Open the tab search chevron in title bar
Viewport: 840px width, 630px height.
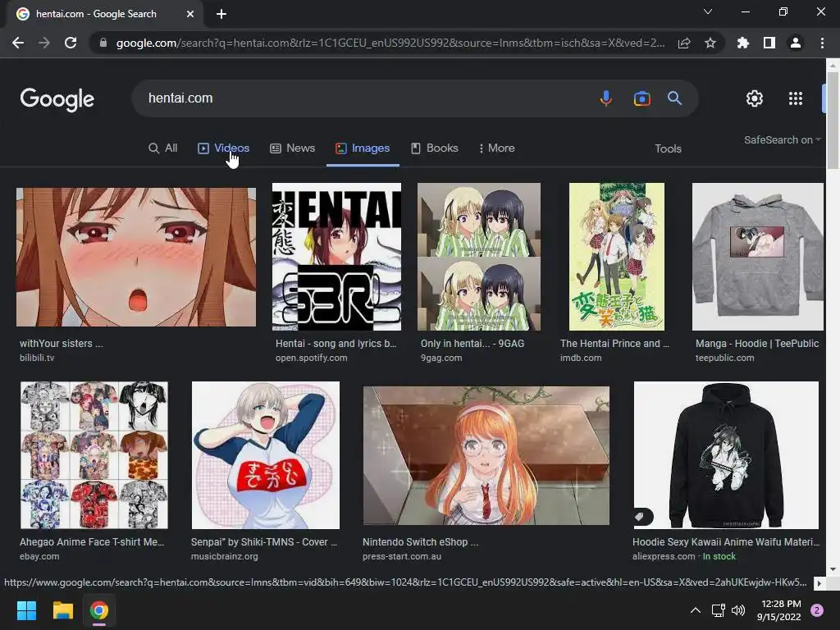pyautogui.click(x=708, y=11)
